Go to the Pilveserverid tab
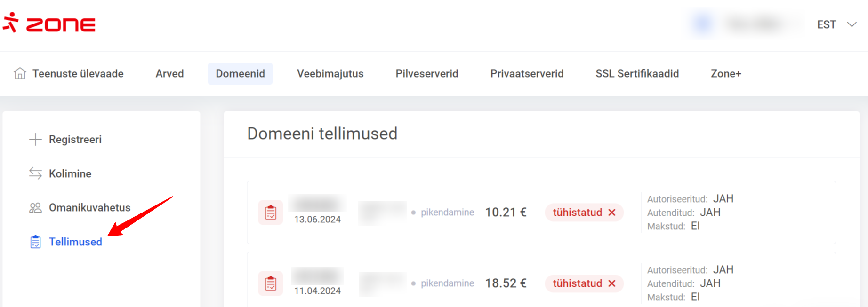The height and width of the screenshot is (307, 868). tap(426, 74)
